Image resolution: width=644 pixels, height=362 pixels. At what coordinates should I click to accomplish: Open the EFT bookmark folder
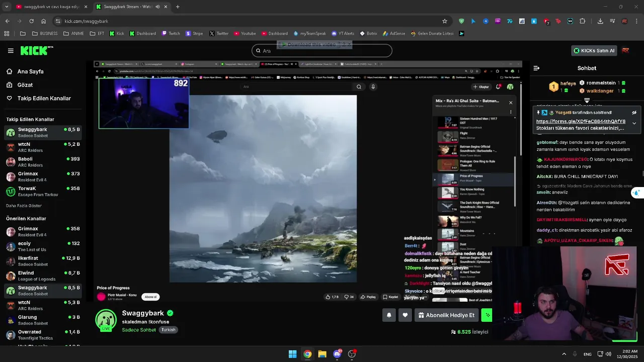tap(97, 34)
